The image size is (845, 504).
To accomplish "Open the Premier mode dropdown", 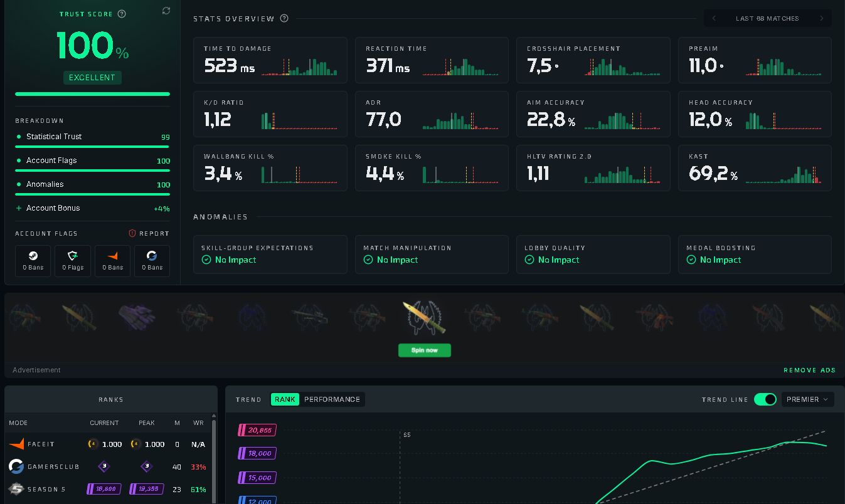I will (x=808, y=399).
